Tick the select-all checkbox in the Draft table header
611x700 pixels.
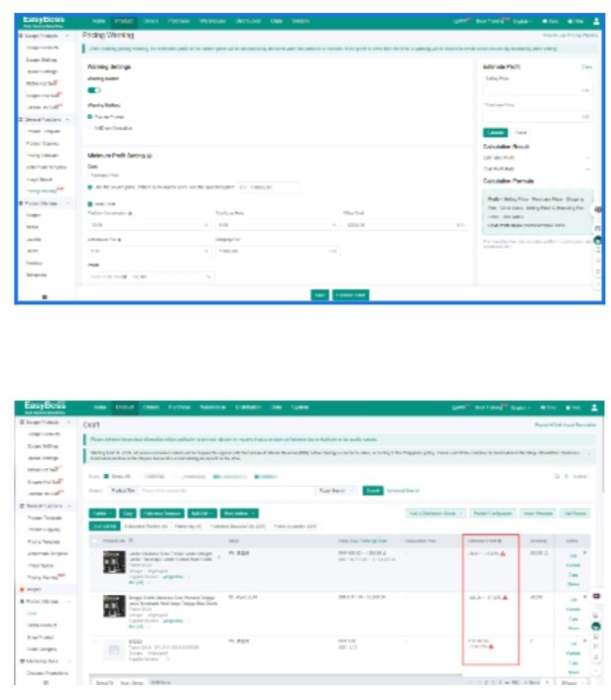[95, 540]
